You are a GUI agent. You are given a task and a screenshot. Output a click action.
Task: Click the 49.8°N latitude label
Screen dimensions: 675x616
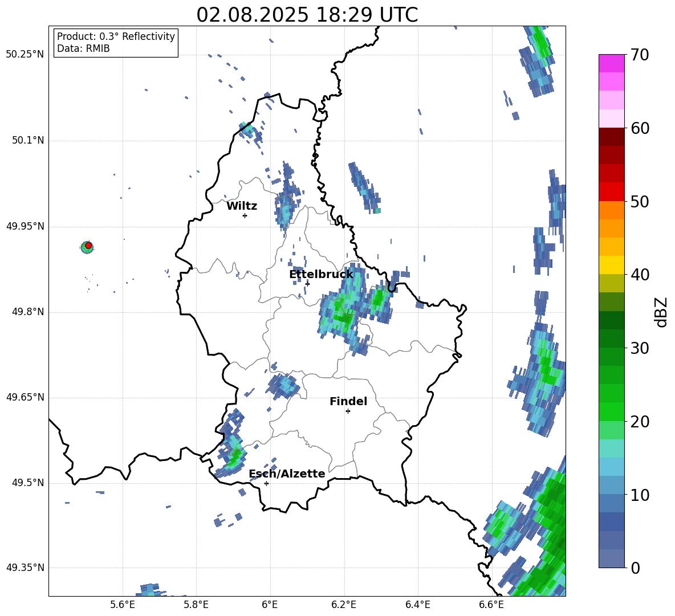(28, 312)
